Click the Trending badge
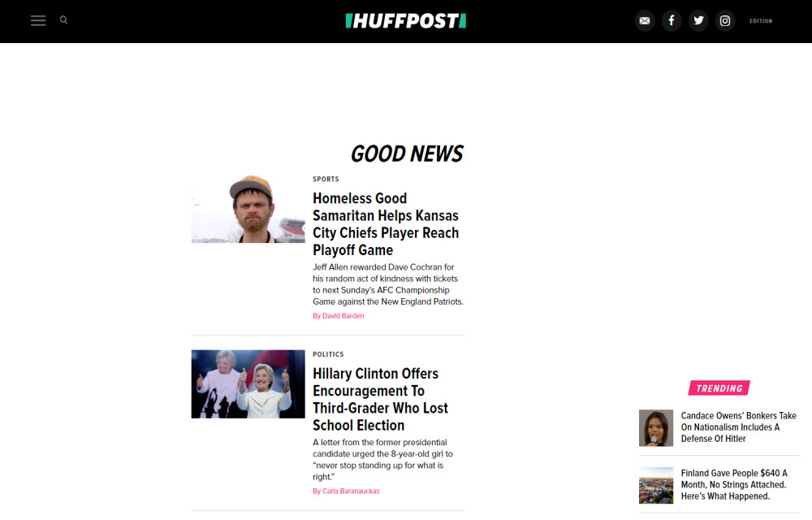This screenshot has width=812, height=520. (719, 388)
